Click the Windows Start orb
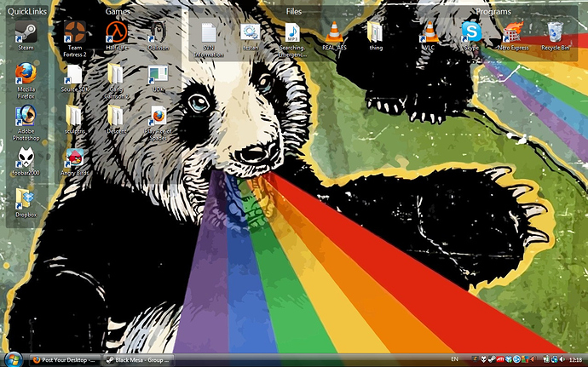Viewport: 588px width, 367px height. 12,358
